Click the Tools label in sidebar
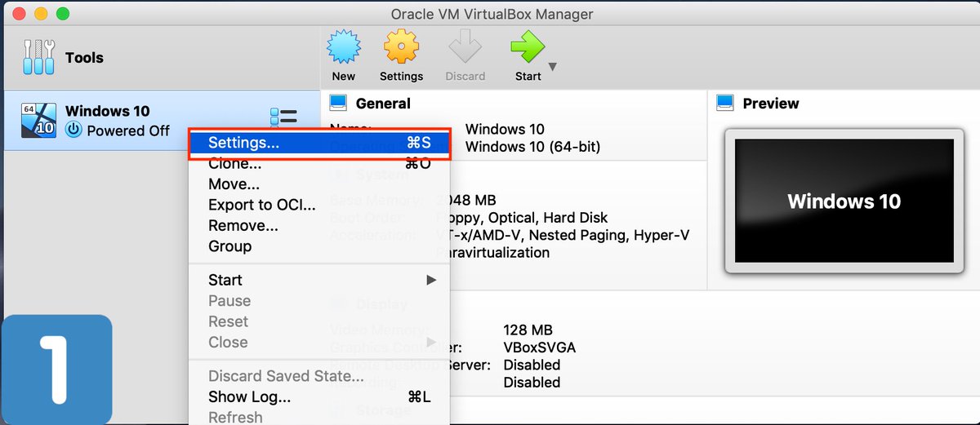The image size is (980, 425). [x=84, y=58]
